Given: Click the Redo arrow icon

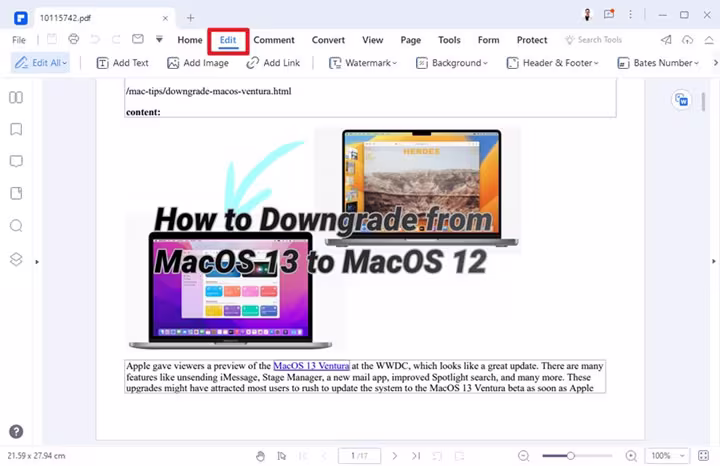Looking at the screenshot, I should pyautogui.click(x=116, y=39).
